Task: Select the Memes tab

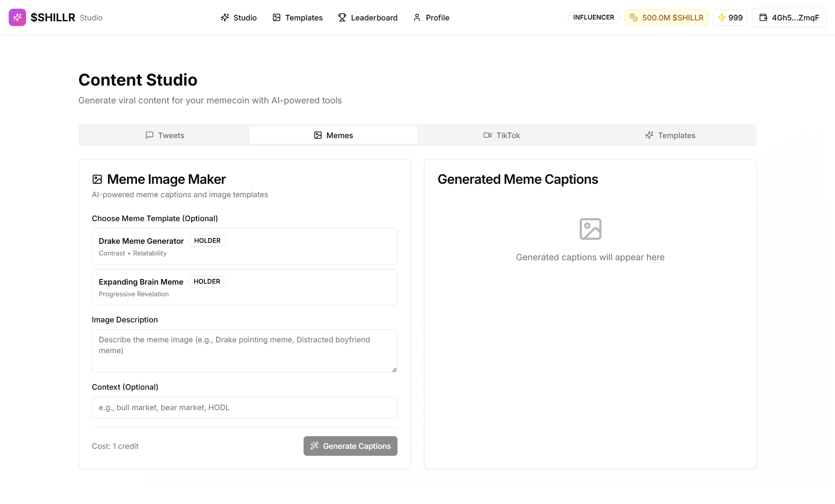Action: tap(333, 135)
